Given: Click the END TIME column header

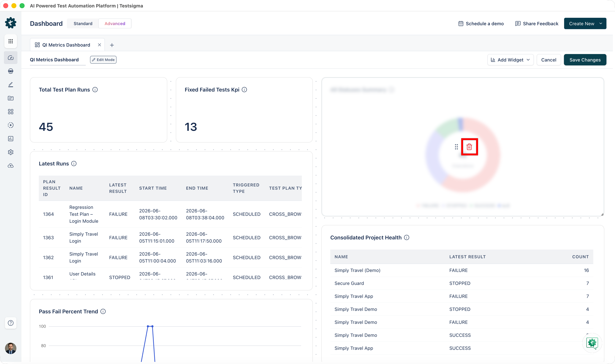Looking at the screenshot, I should [x=197, y=188].
